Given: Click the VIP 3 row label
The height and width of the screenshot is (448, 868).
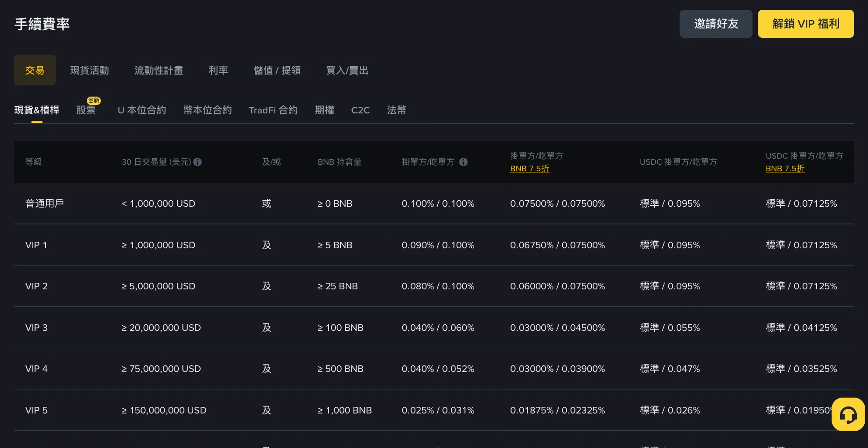Looking at the screenshot, I should (36, 328).
